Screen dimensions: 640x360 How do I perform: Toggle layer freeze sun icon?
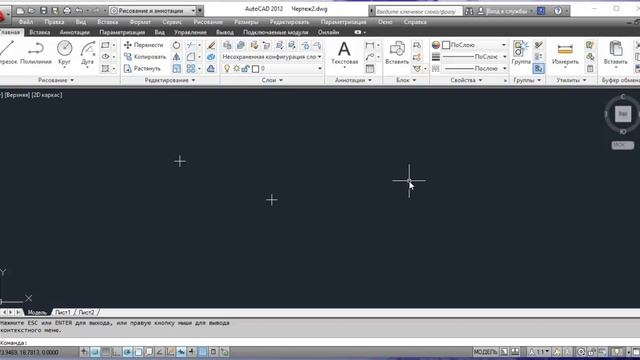236,69
